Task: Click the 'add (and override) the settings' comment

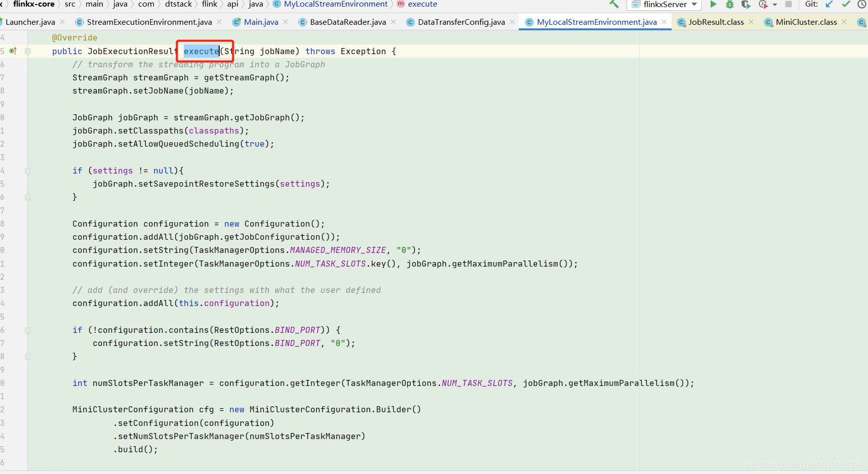Action: 226,290
